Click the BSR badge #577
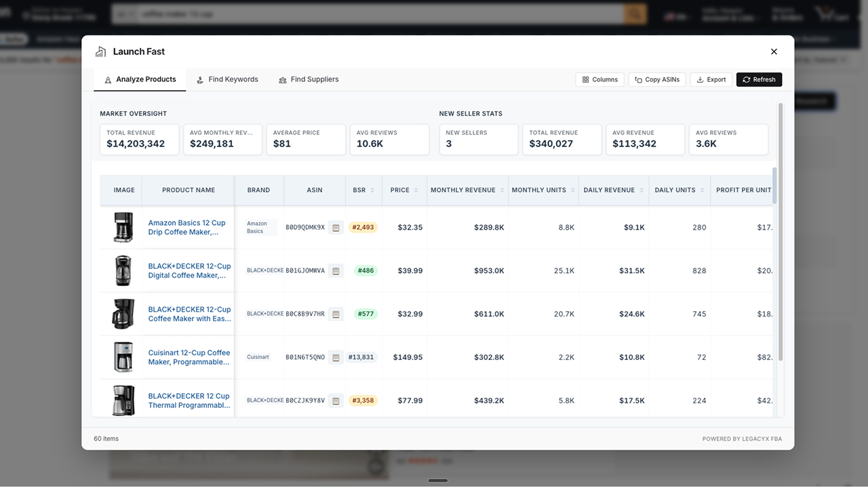868x488 pixels. coord(366,314)
